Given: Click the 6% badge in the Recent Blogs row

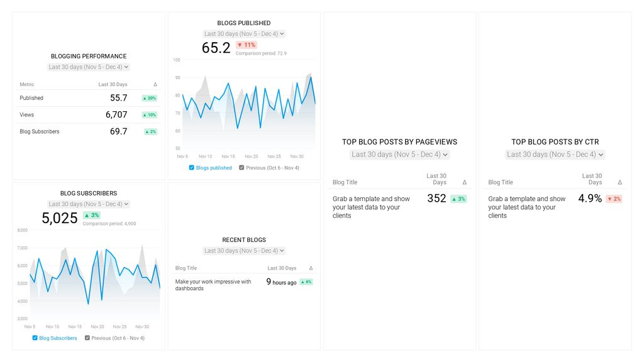Looking at the screenshot, I should tap(306, 282).
